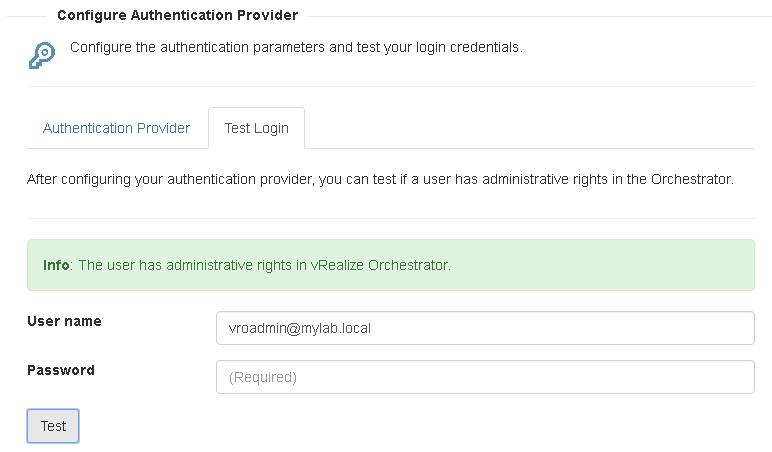772x452 pixels.
Task: Click the Configure Authentication Provider heading
Action: pyautogui.click(x=177, y=15)
